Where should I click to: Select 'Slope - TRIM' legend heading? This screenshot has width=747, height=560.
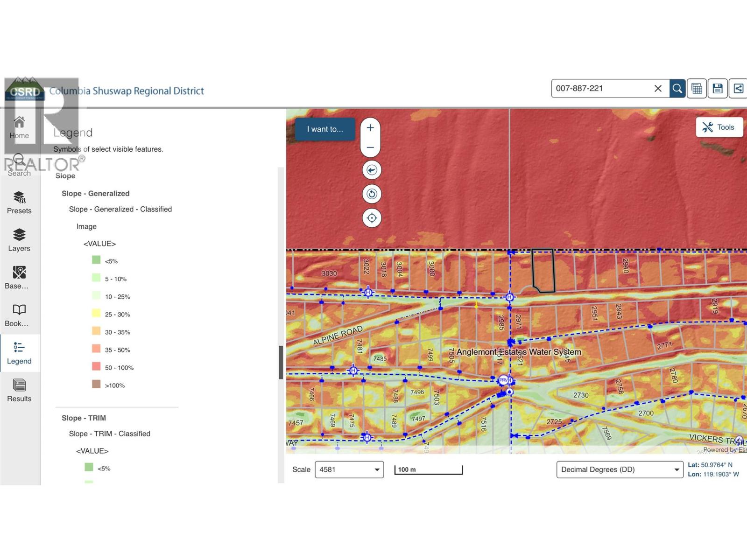84,418
